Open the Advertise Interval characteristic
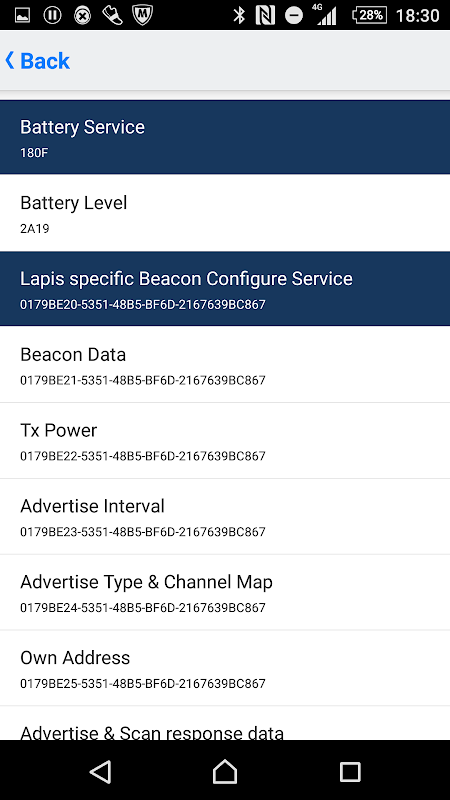Image resolution: width=450 pixels, height=800 pixels. (225, 516)
